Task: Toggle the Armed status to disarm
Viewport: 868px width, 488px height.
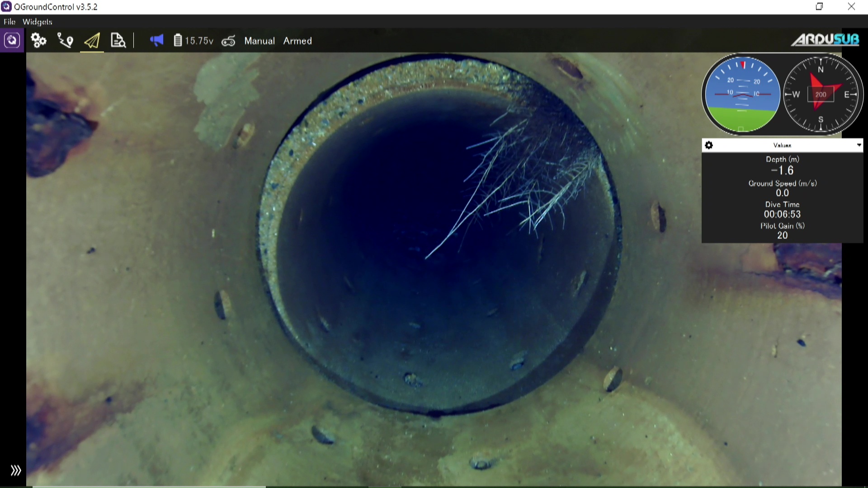Action: (x=297, y=41)
